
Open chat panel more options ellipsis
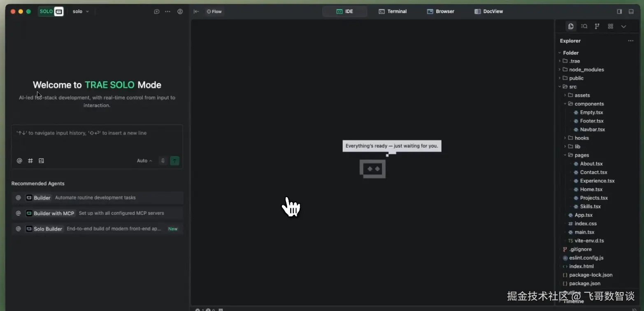click(x=167, y=12)
